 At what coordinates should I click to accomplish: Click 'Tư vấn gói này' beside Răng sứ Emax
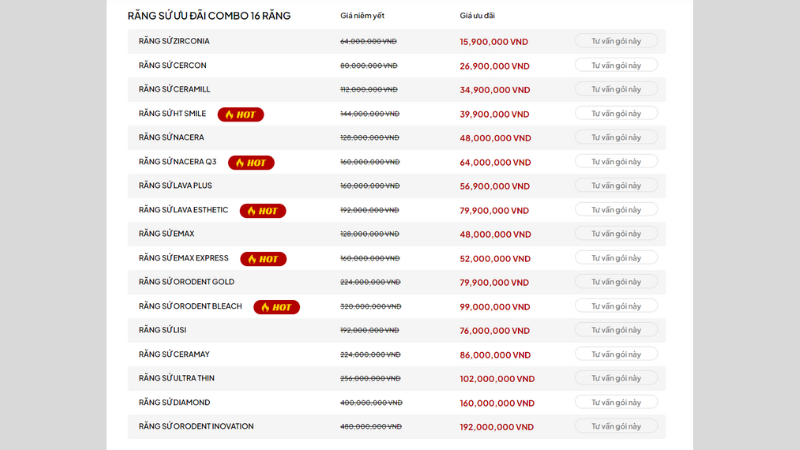tap(616, 234)
